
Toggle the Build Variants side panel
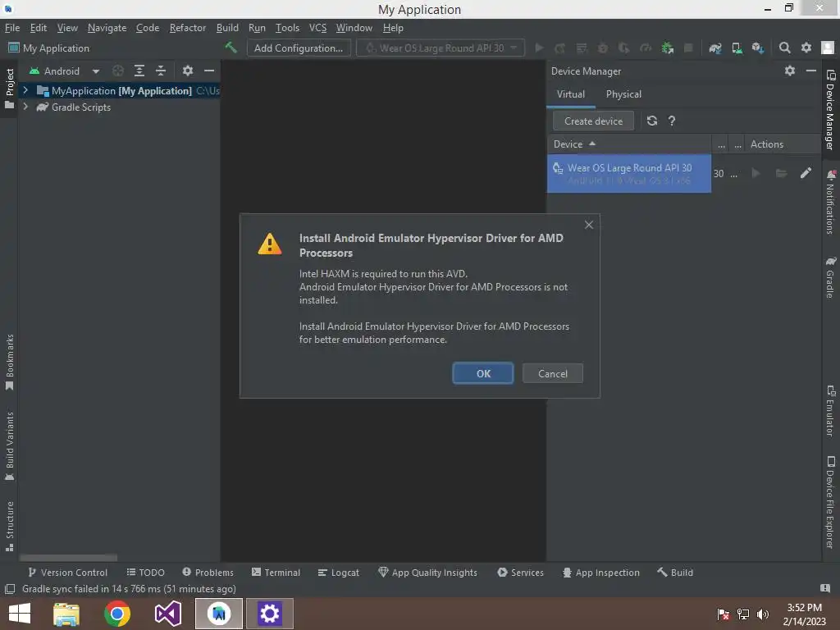pyautogui.click(x=10, y=446)
